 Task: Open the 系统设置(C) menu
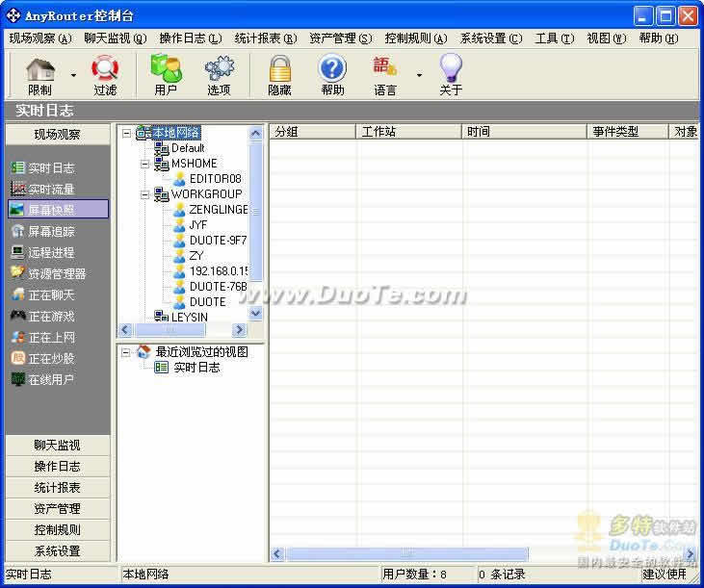491,38
